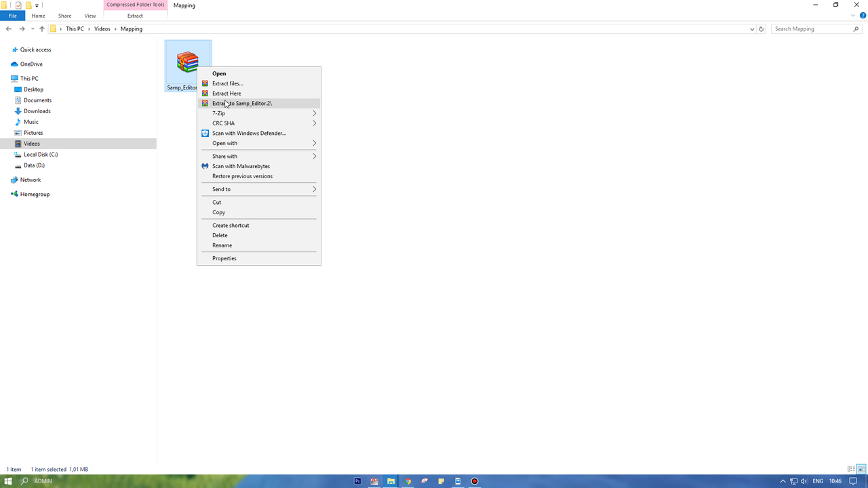Open the File ribbon tab
This screenshot has width=868, height=488.
(x=12, y=16)
